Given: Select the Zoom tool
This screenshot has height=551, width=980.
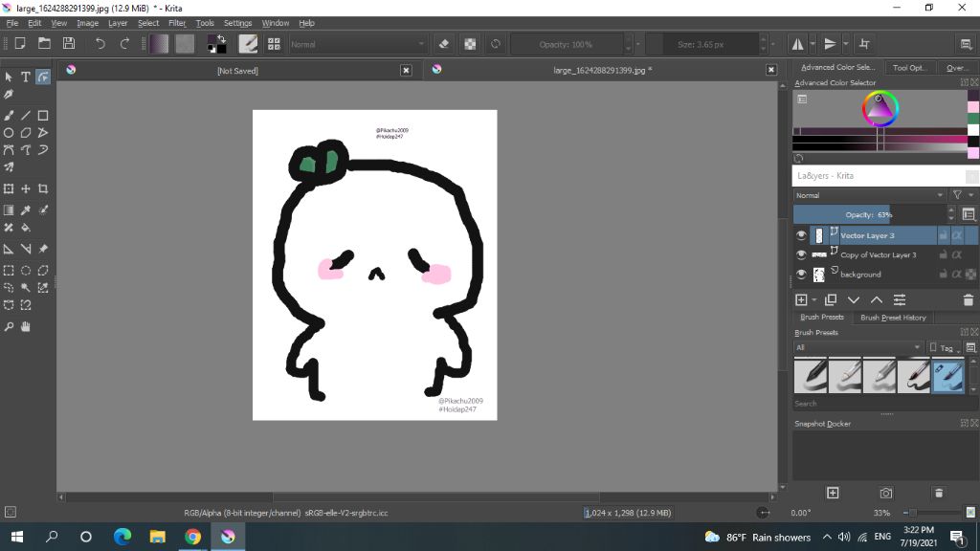Looking at the screenshot, I should [x=9, y=327].
